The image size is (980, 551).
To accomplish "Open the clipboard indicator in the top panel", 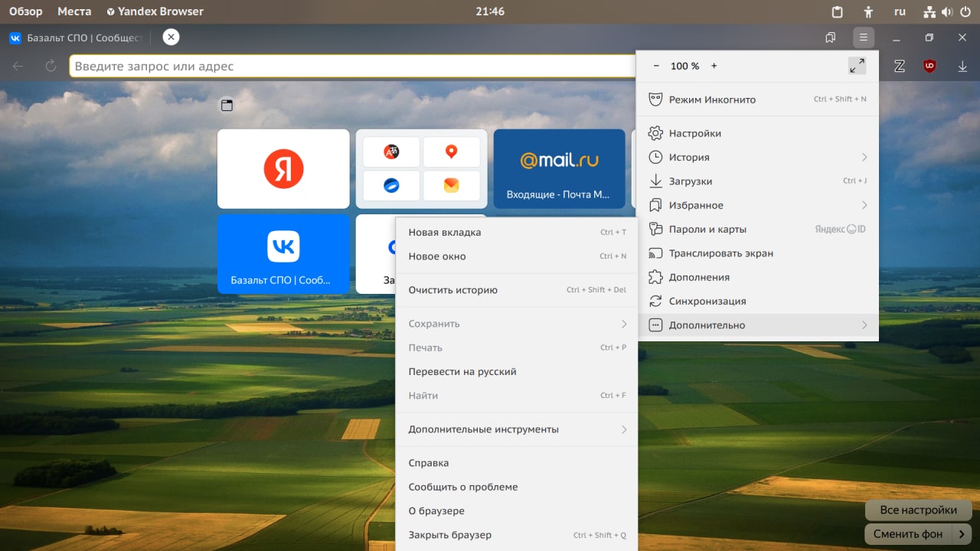I will pos(838,11).
